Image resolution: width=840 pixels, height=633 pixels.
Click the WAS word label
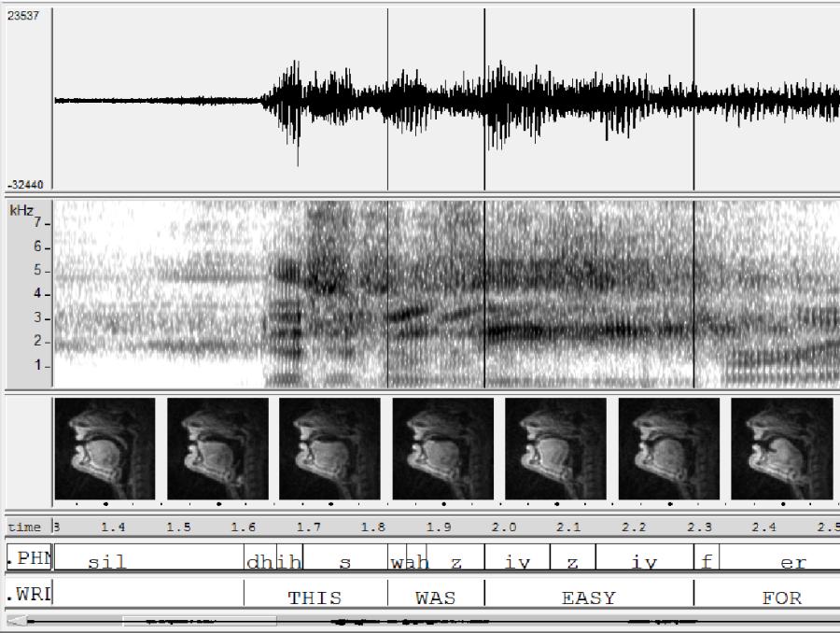[435, 597]
